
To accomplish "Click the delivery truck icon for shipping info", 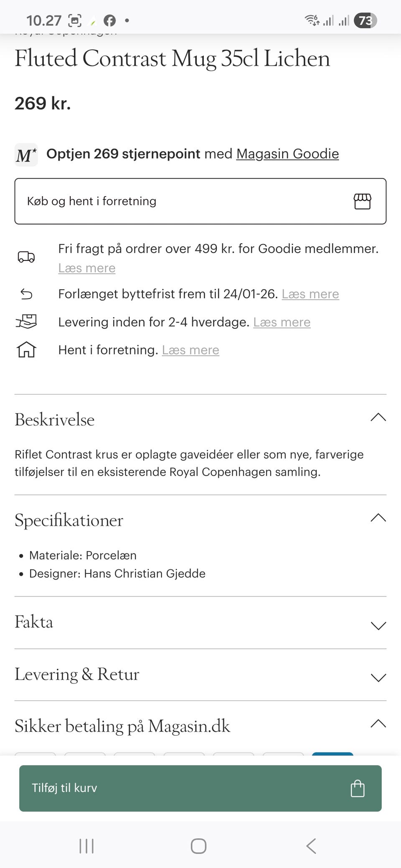I will [26, 257].
